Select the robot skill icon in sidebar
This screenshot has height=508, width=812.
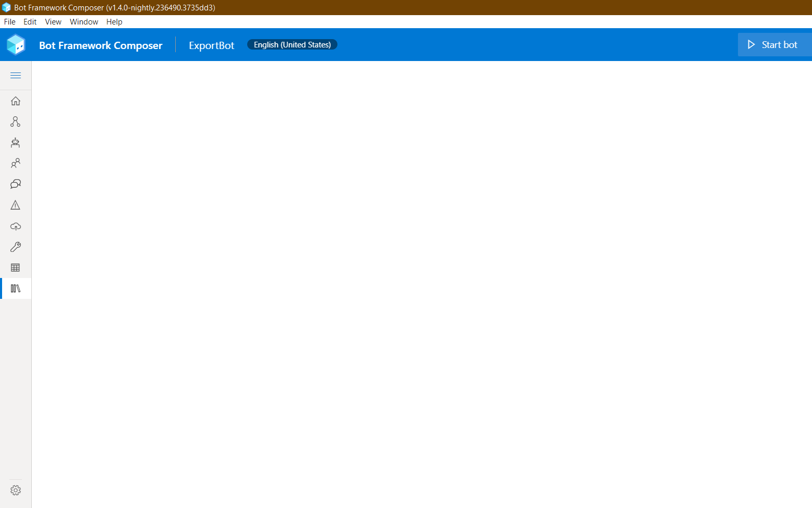(16, 142)
